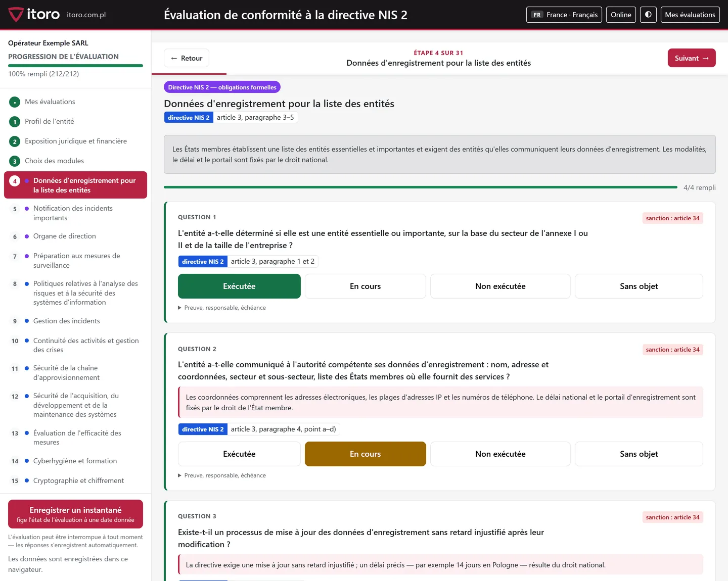
Task: Open Préparation aux mesures de surveillance step
Action: point(75,261)
